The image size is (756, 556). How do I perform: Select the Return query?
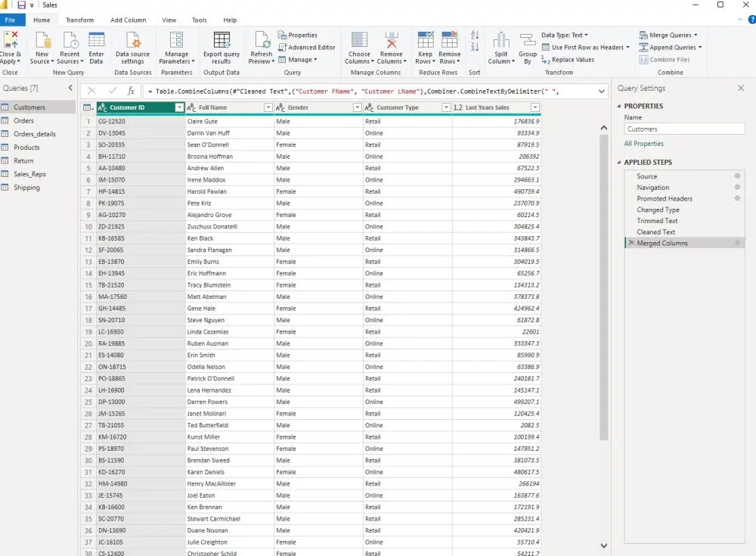[x=38, y=160]
